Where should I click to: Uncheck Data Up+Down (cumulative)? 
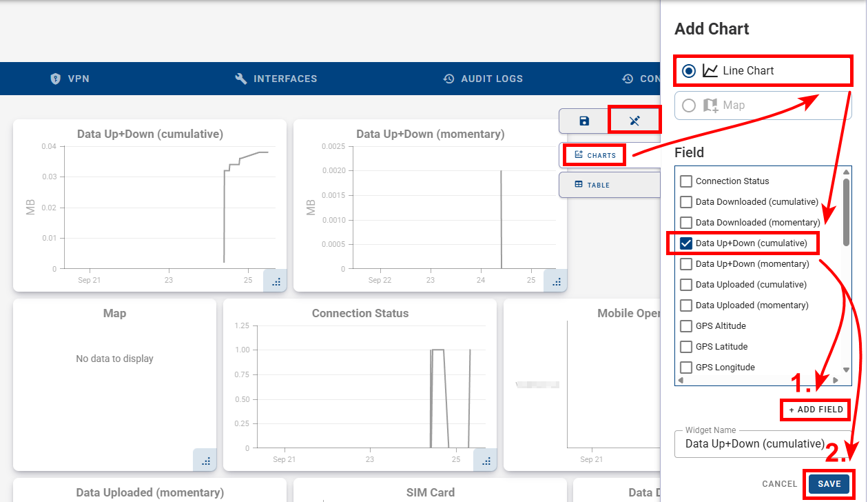tap(685, 243)
